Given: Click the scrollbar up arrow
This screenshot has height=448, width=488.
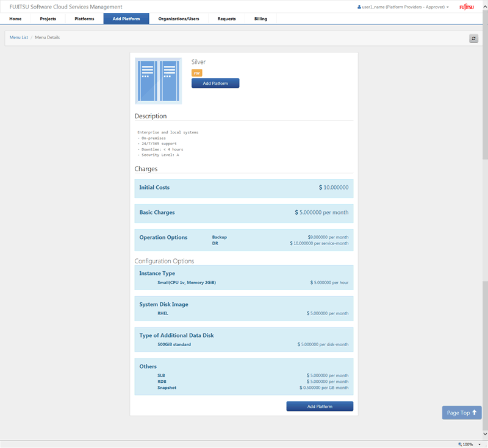Looking at the screenshot, I should coord(485,6).
